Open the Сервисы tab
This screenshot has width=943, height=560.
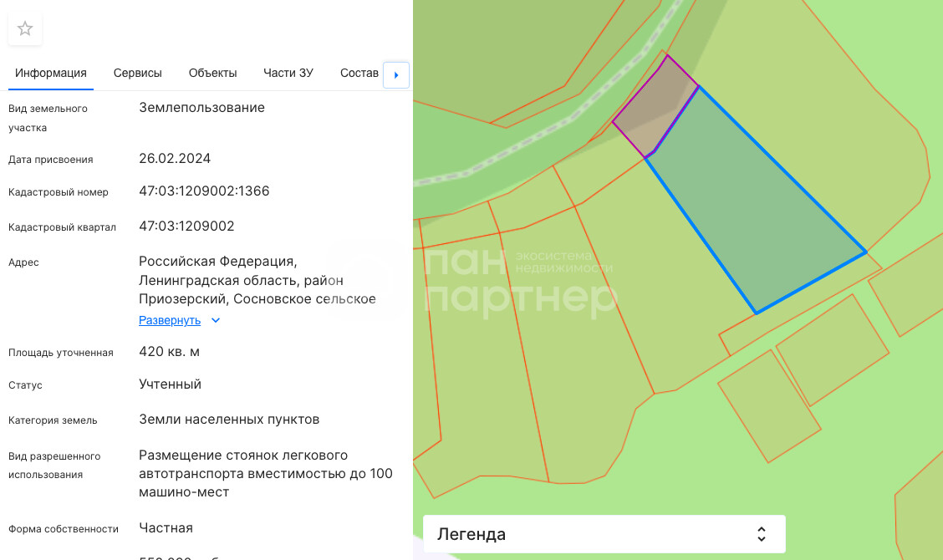click(138, 73)
